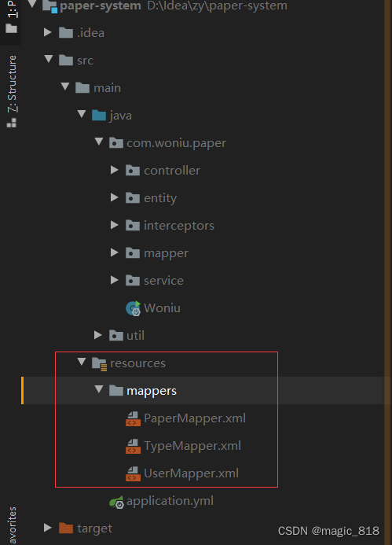392x545 pixels.
Task: Select the paper-system project root
Action: pos(101,6)
